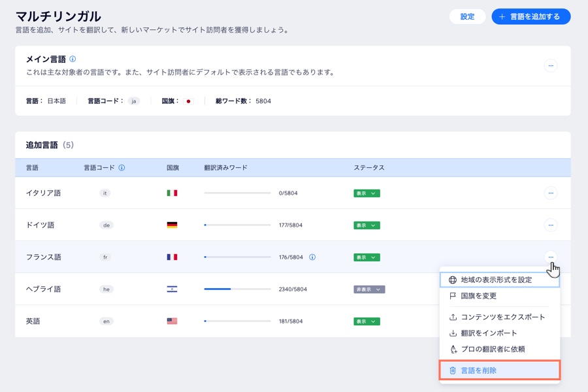This screenshot has height=392, width=588.
Task: Click ヘブライ語 translation progress bar
Action: point(237,289)
